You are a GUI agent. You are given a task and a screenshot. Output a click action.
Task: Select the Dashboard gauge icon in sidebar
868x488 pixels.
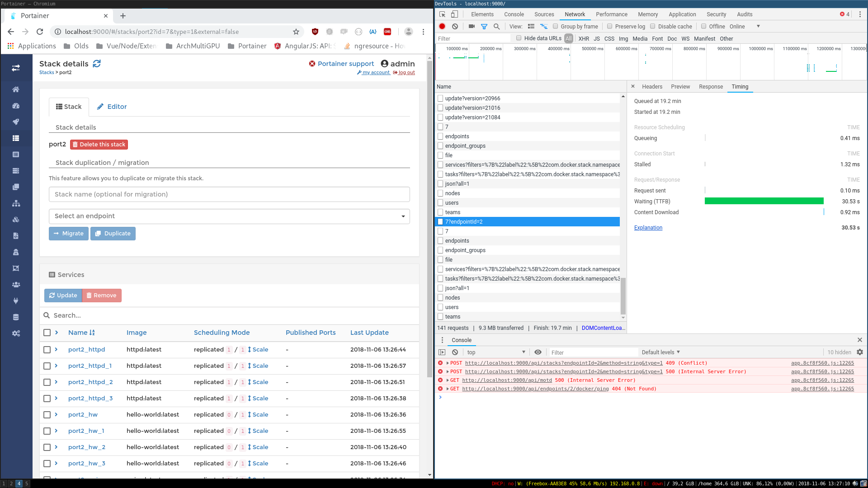[16, 106]
